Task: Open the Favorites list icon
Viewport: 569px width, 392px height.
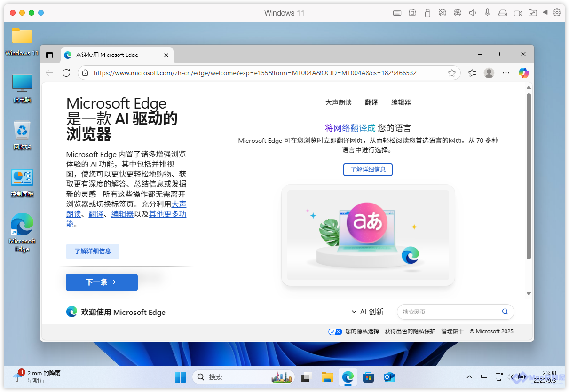Action: click(x=472, y=73)
